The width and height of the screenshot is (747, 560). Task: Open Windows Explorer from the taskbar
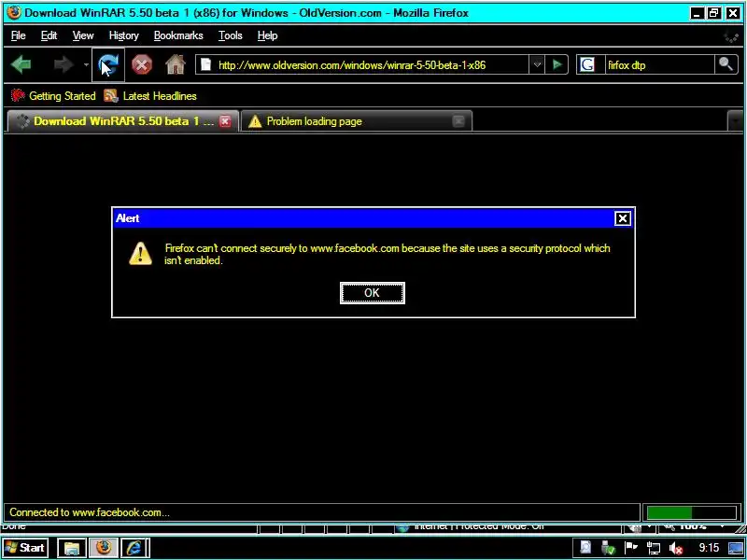click(72, 548)
